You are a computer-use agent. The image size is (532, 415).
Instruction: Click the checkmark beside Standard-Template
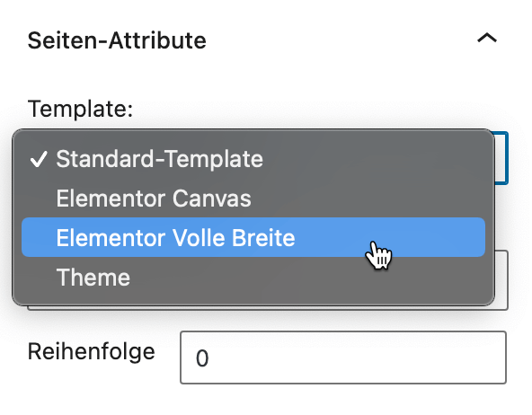(x=39, y=159)
